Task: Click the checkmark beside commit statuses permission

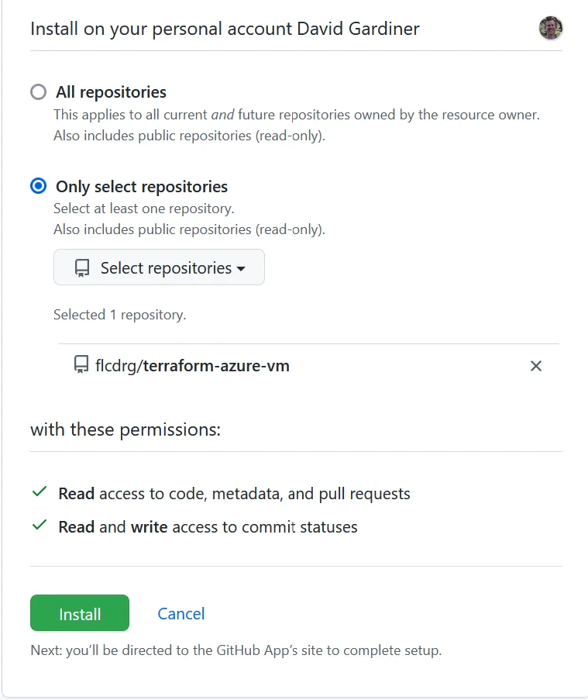Action: tap(39, 526)
